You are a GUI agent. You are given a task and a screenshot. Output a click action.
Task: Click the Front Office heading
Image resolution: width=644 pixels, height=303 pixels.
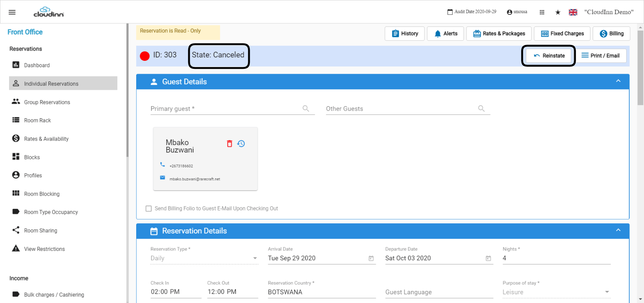(x=25, y=32)
